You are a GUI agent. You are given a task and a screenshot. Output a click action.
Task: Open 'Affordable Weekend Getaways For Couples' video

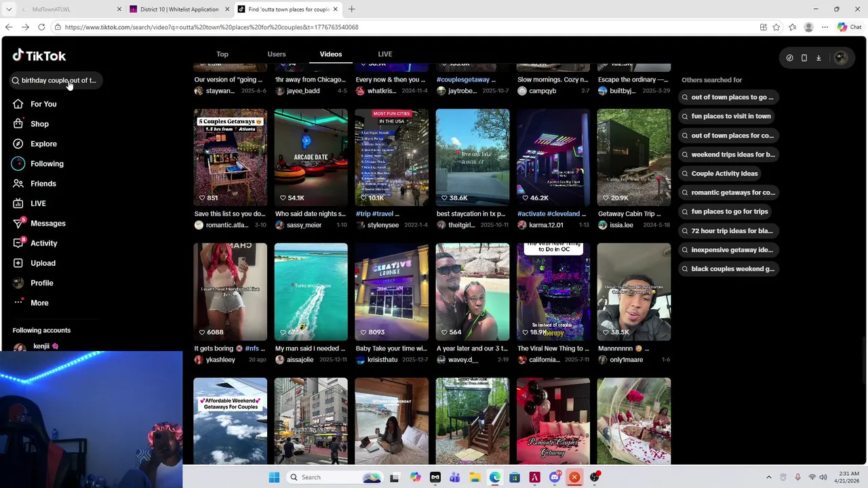click(230, 421)
